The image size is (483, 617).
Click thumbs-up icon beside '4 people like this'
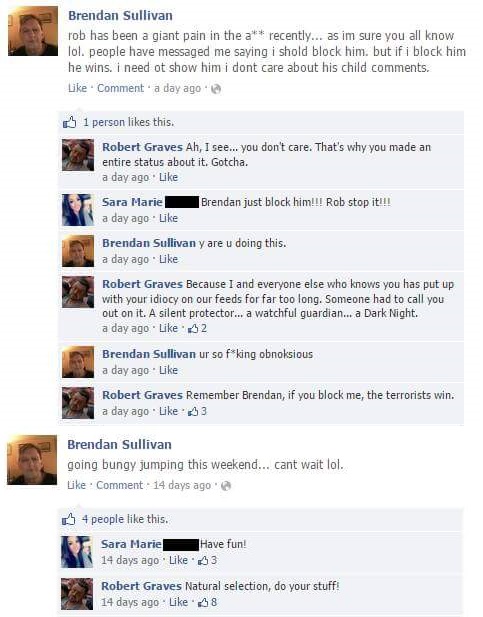69,519
